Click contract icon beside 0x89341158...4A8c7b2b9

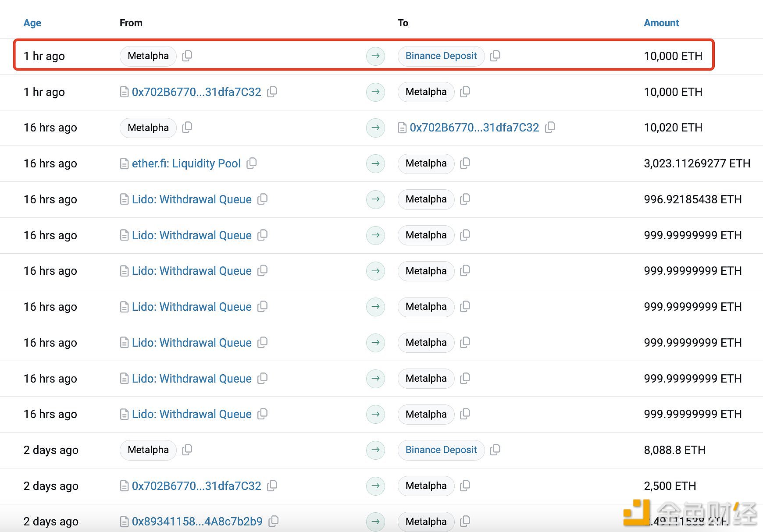click(124, 522)
